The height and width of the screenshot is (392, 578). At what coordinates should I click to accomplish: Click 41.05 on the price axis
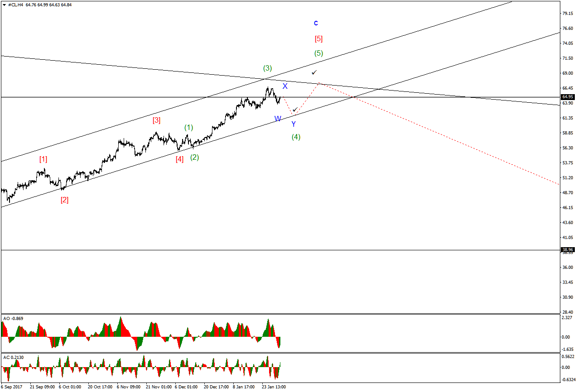coord(568,238)
